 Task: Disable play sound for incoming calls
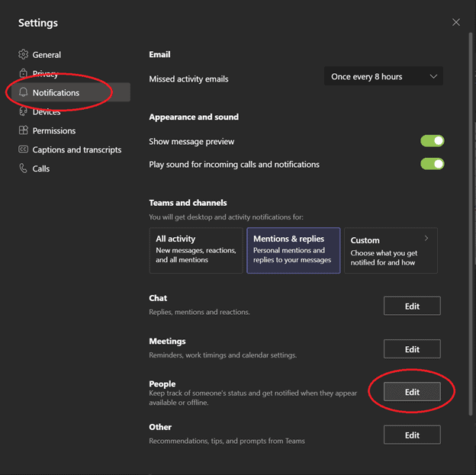pos(432,164)
